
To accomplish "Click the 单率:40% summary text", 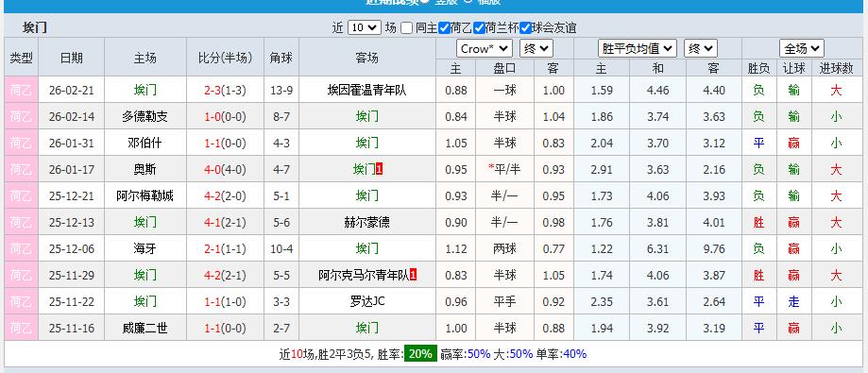I will pos(561,354).
